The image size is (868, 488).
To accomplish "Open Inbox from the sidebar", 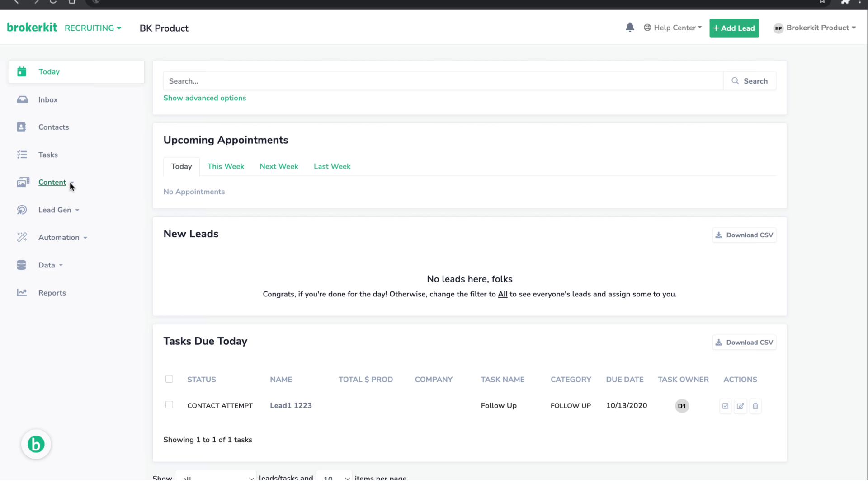I will 48,99.
